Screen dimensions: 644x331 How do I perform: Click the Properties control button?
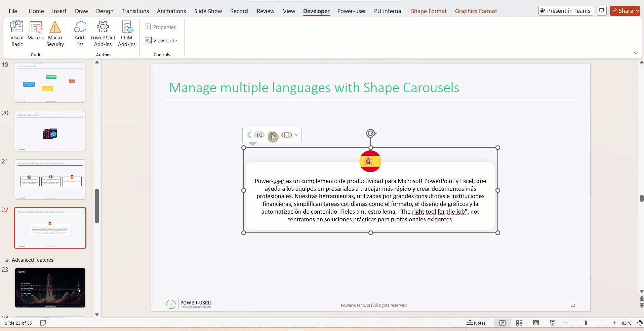[x=161, y=27]
